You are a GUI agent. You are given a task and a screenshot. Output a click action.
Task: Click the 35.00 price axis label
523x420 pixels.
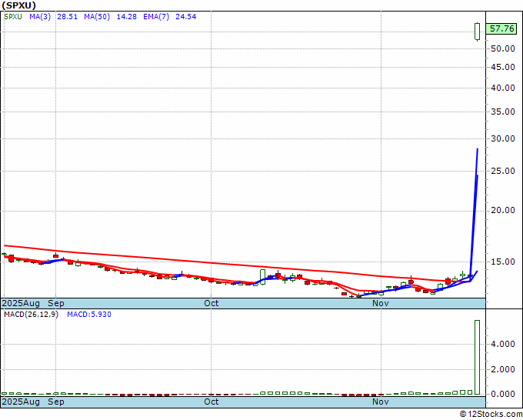(503, 112)
